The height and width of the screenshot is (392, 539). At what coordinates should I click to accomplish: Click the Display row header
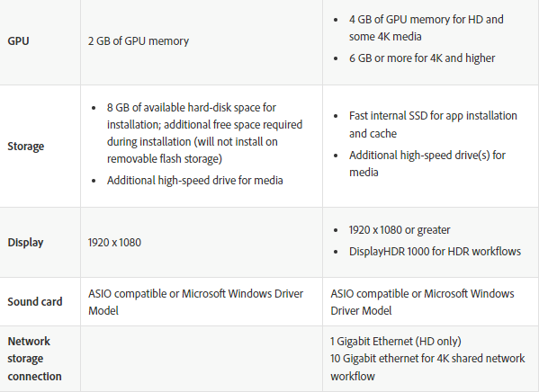click(25, 242)
